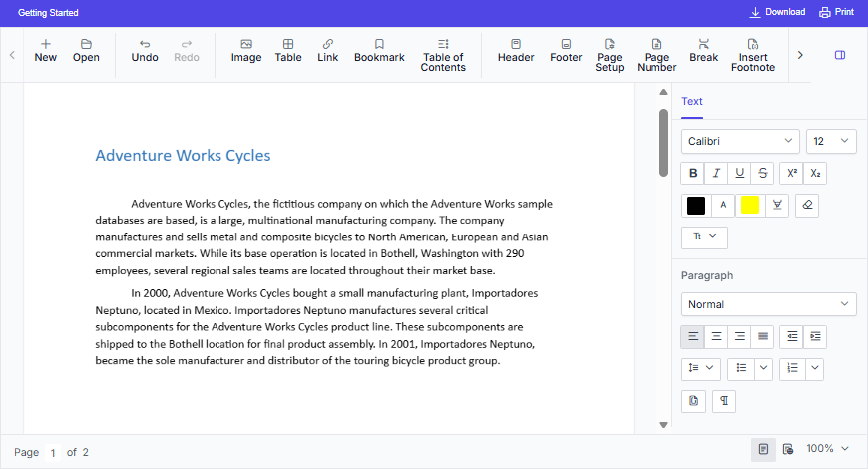Center-align the paragraph
Image resolution: width=868 pixels, height=469 pixels.
pos(716,336)
